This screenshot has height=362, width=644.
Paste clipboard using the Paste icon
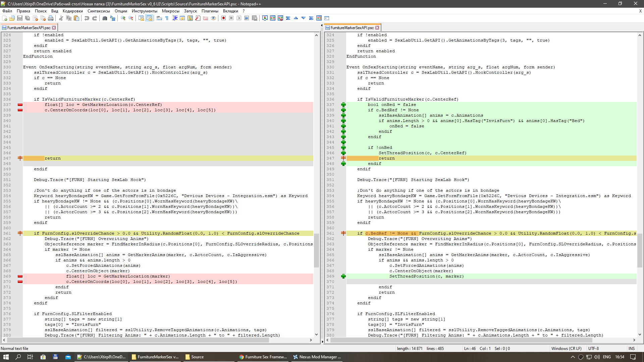(76, 18)
